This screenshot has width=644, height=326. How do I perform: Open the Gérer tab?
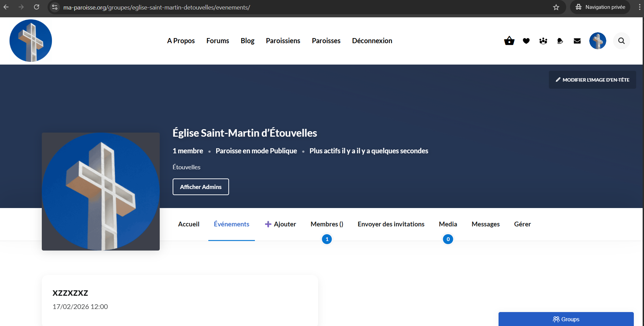(522, 224)
